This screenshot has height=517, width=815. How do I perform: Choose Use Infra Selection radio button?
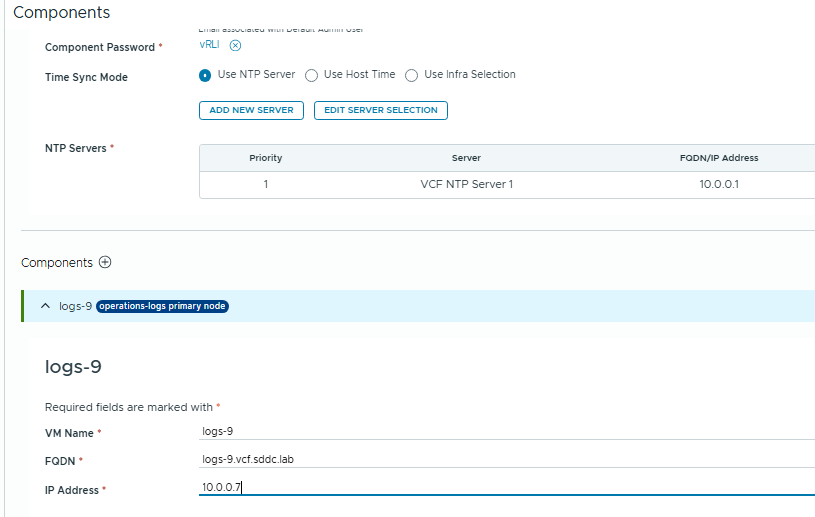click(x=412, y=75)
